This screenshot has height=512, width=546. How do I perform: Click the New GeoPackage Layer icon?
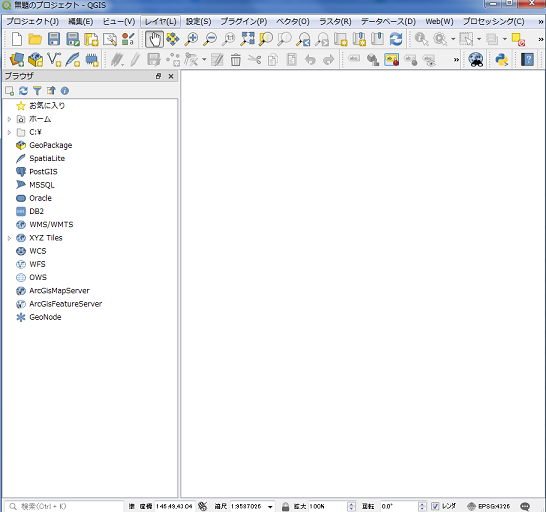[35, 60]
